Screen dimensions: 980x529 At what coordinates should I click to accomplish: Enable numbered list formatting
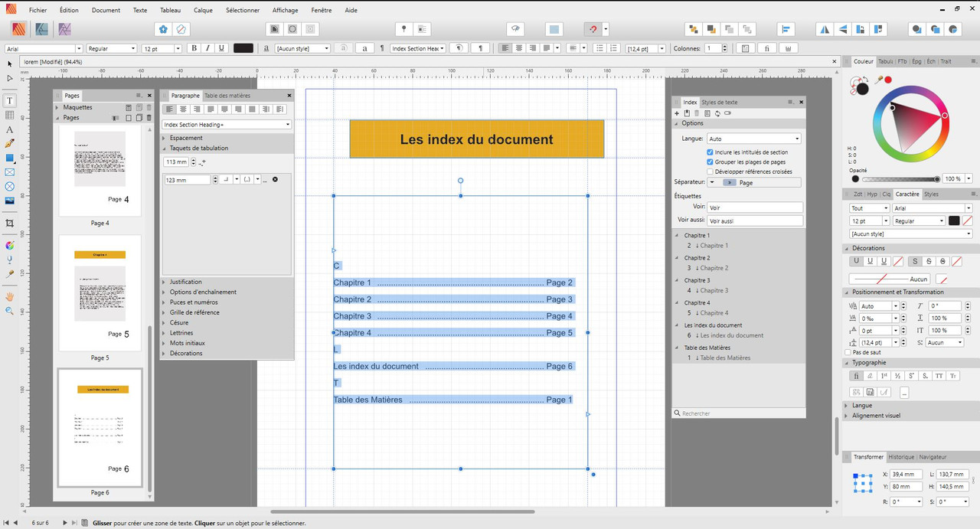pyautogui.click(x=613, y=48)
